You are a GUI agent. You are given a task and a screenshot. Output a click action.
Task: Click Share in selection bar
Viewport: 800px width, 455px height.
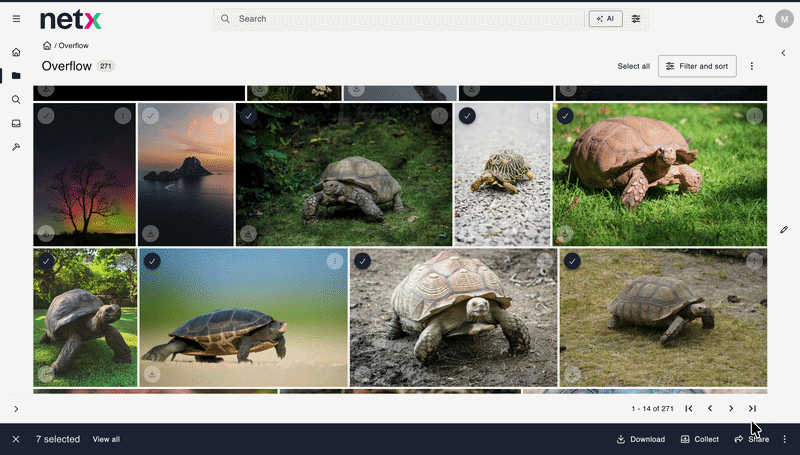pos(752,439)
